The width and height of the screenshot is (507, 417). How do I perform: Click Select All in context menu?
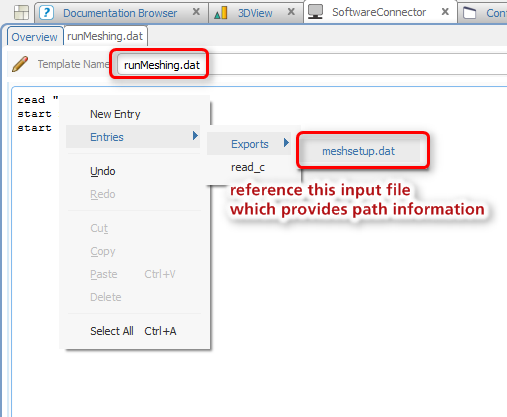tap(133, 331)
